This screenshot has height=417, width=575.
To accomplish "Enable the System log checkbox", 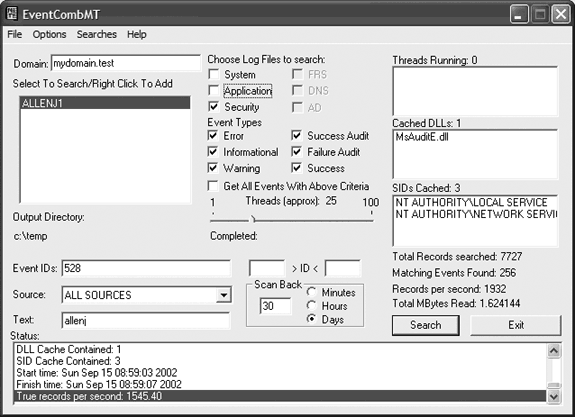I will point(213,74).
